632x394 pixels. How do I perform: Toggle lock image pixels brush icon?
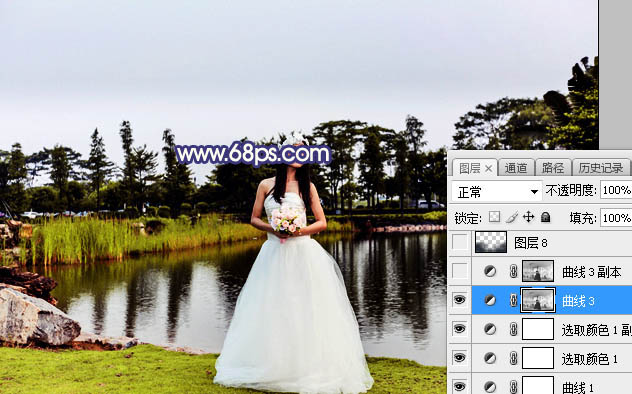pos(511,218)
